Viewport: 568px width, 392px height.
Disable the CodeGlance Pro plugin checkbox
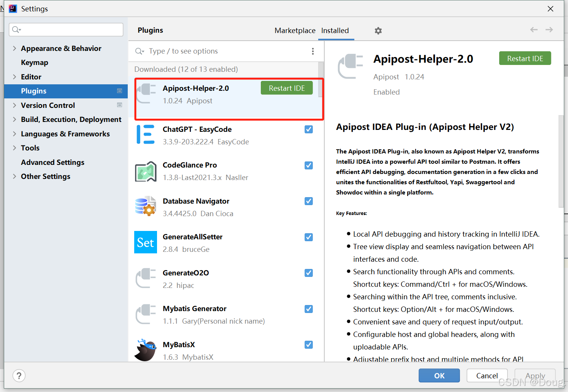tap(309, 165)
